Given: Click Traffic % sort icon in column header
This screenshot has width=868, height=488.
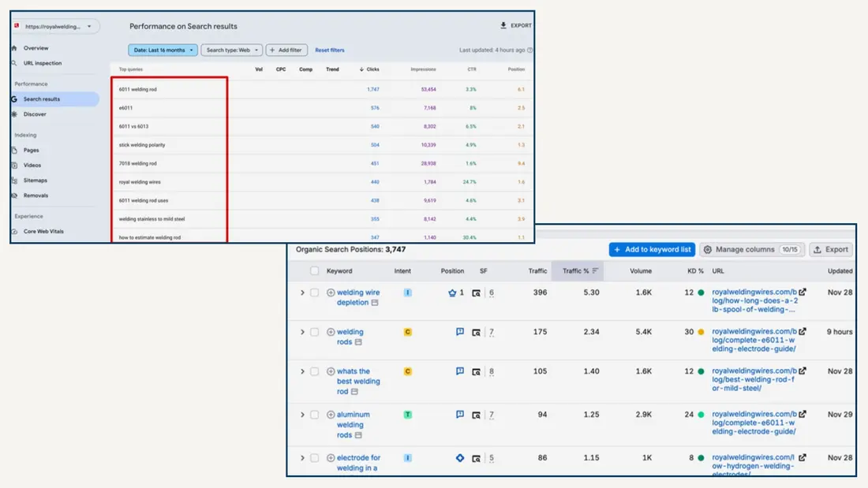Looking at the screenshot, I should [595, 270].
